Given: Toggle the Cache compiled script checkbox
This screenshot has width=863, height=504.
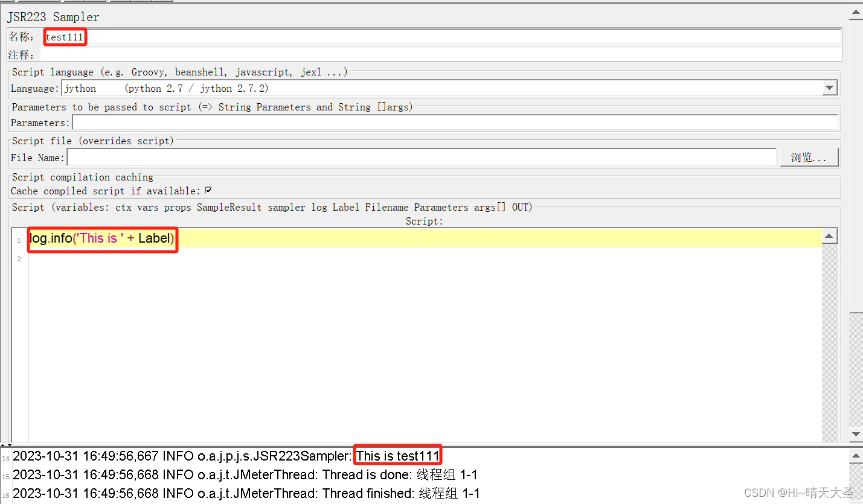Looking at the screenshot, I should click(208, 191).
